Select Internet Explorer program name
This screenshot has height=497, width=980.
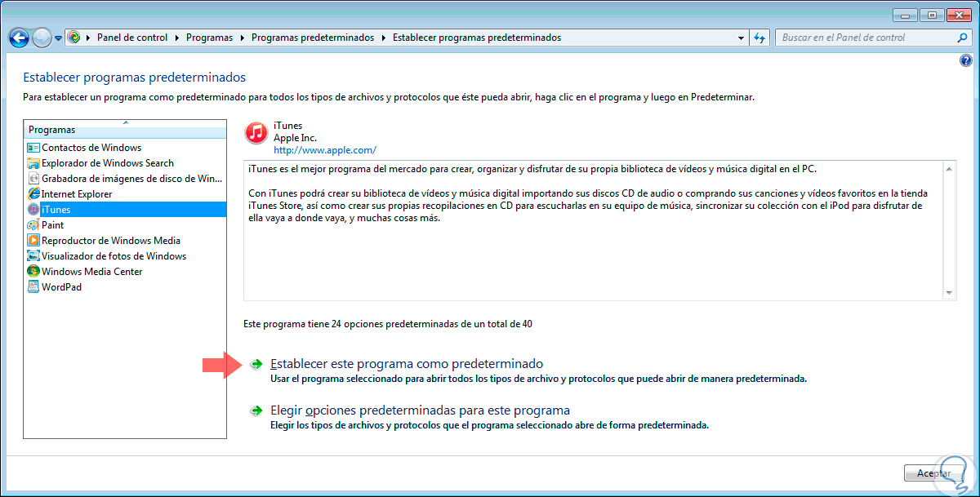point(77,194)
